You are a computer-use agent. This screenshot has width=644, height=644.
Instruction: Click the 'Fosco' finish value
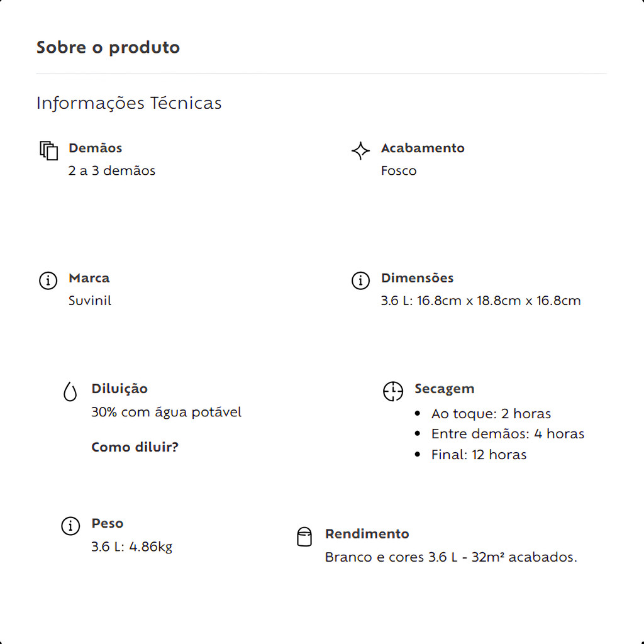(x=399, y=170)
